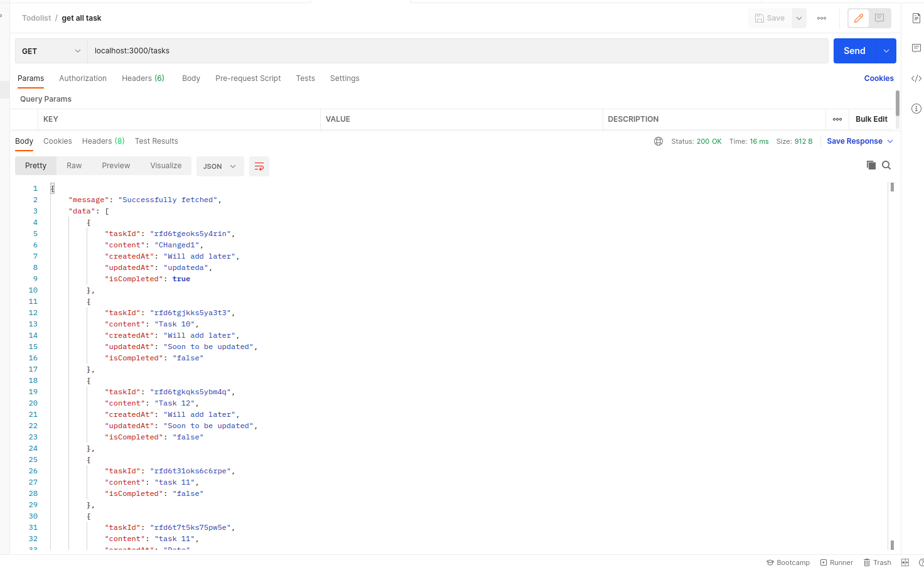Click the network globe icon near Status

[658, 141]
